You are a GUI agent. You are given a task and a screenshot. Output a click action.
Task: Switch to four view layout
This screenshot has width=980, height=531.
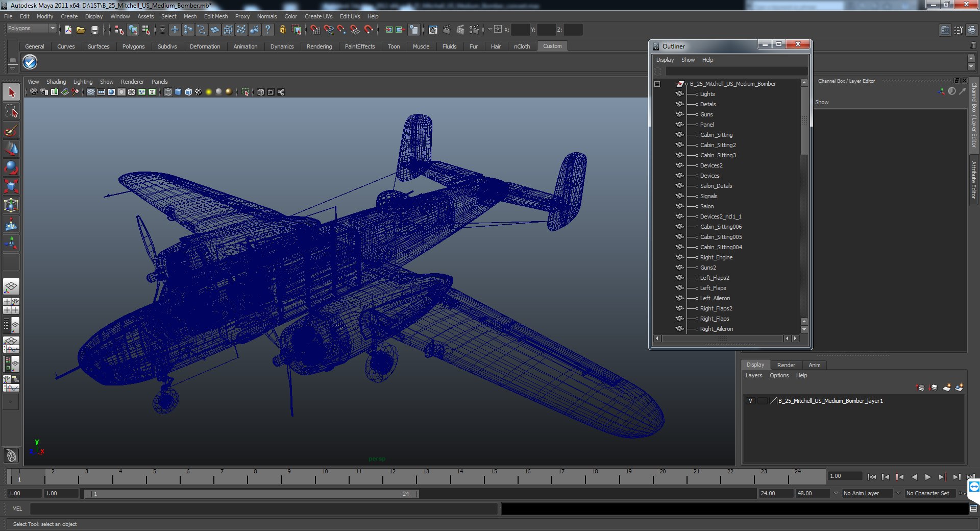point(11,306)
